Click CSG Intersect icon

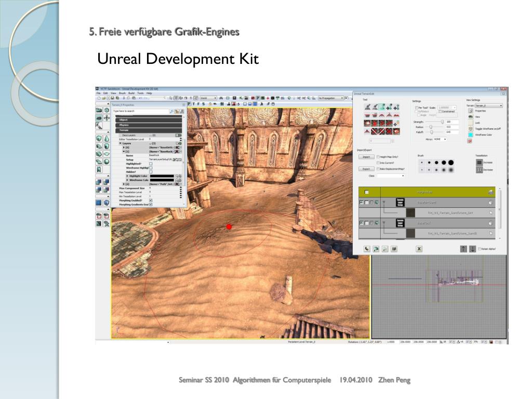99,190
